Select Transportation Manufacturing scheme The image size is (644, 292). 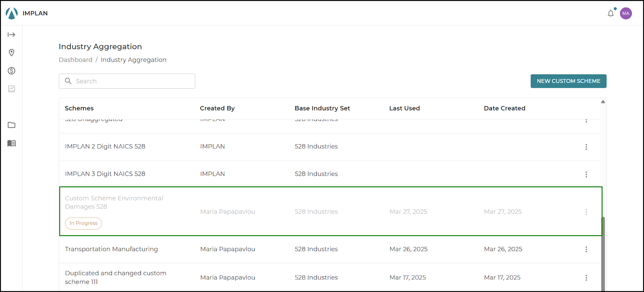[111, 249]
